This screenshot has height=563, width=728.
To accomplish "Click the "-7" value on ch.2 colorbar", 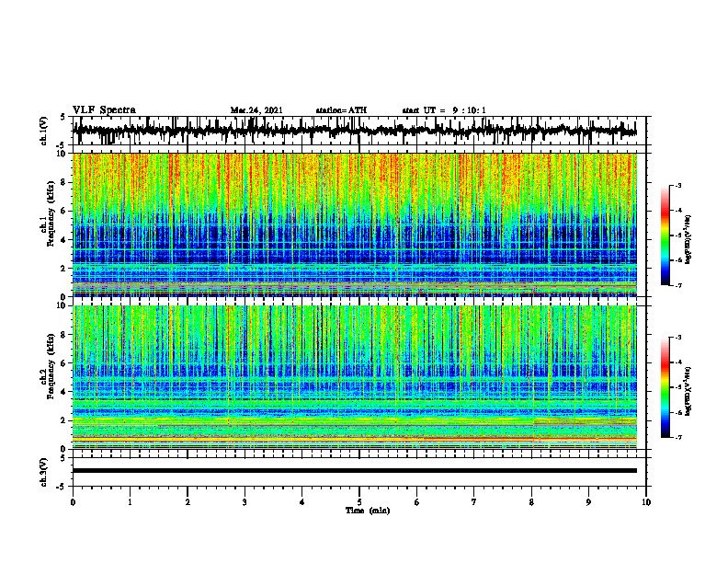I will 678,438.
